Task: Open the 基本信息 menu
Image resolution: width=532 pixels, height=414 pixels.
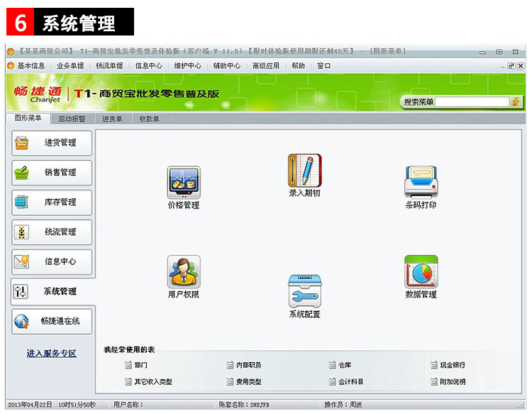Action: tap(31, 65)
